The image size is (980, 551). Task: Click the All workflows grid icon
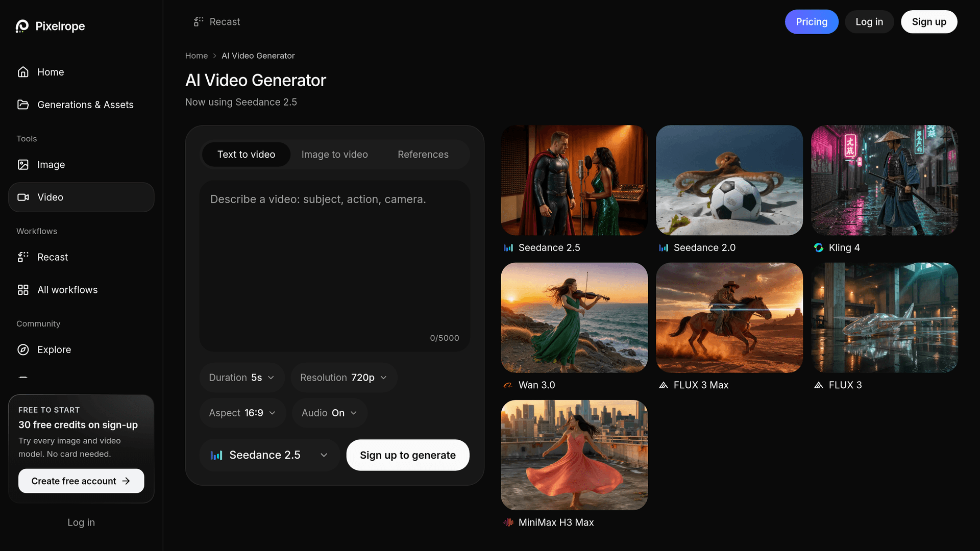coord(23,290)
